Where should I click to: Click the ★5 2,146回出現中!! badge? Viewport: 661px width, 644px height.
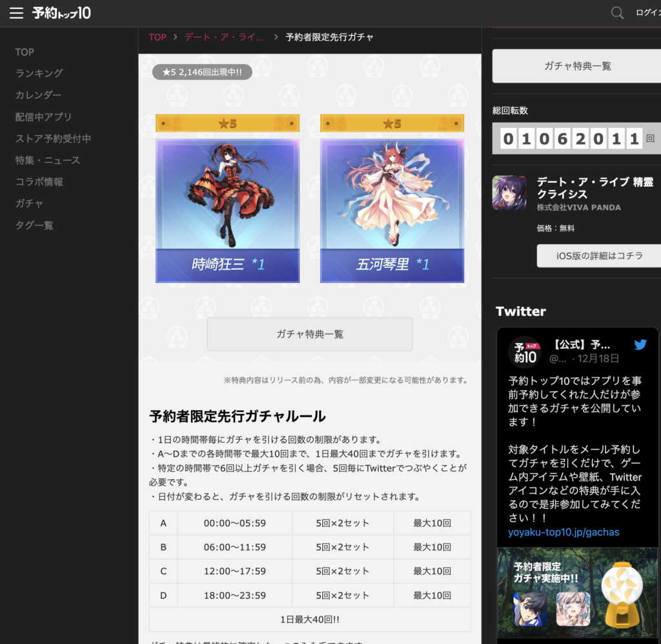[202, 72]
